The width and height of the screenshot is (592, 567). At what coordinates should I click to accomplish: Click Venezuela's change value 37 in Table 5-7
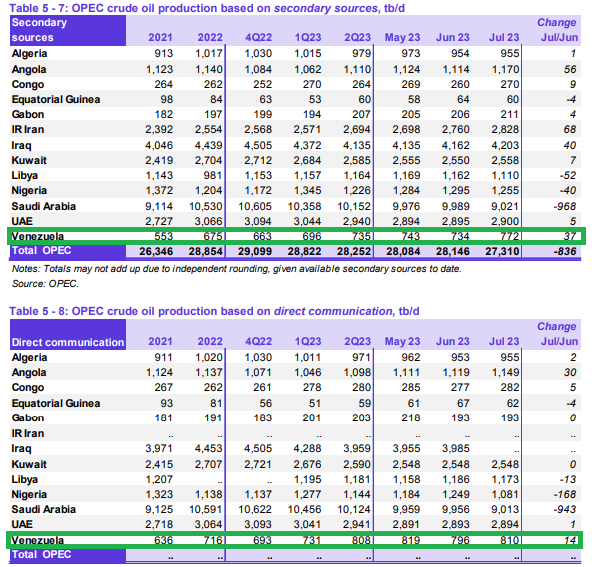coord(570,236)
